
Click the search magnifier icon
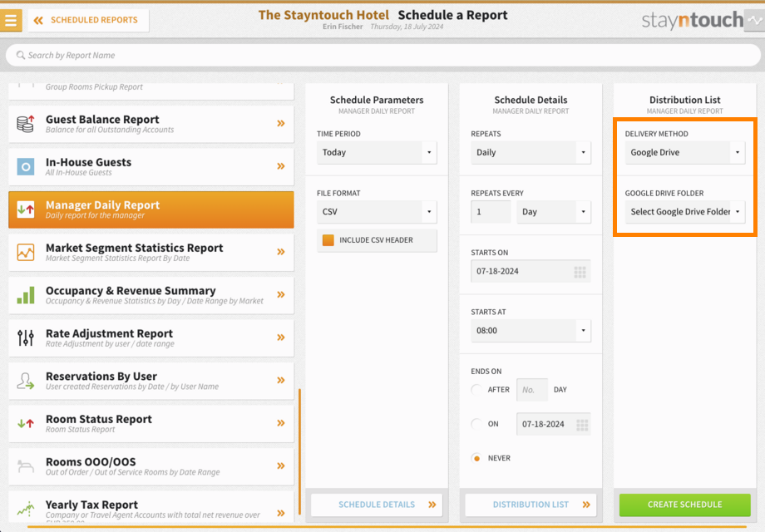coord(21,55)
